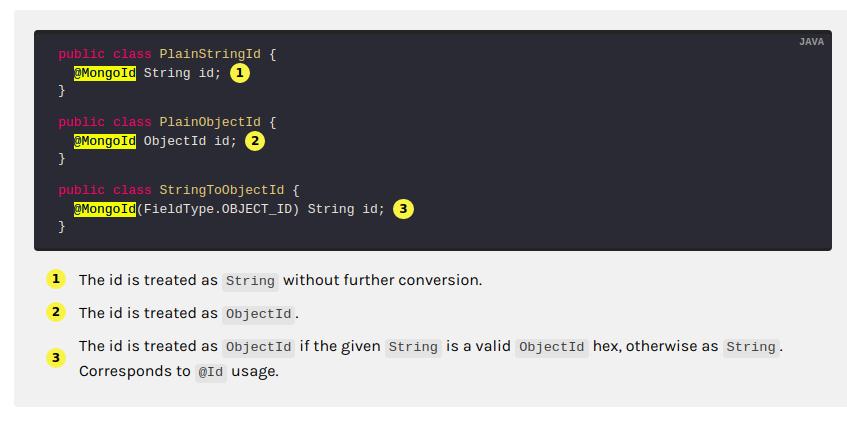The image size is (847, 423).
Task: Click the inline ObjectId code in second explanation
Action: click(258, 314)
